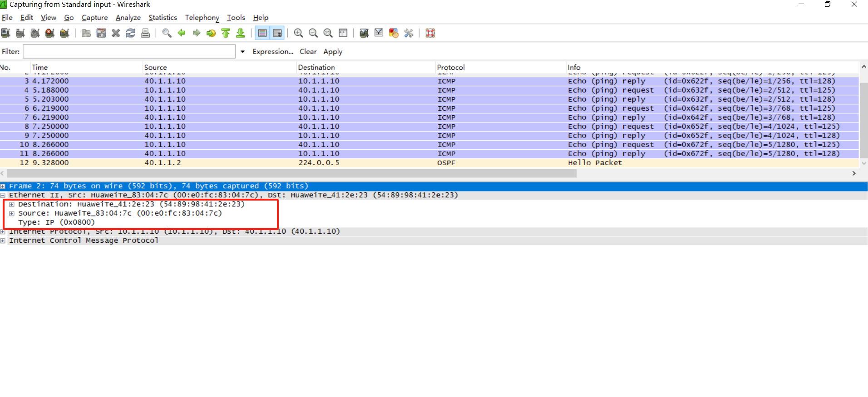The width and height of the screenshot is (868, 397).
Task: Zoom out the packet text
Action: (x=313, y=33)
